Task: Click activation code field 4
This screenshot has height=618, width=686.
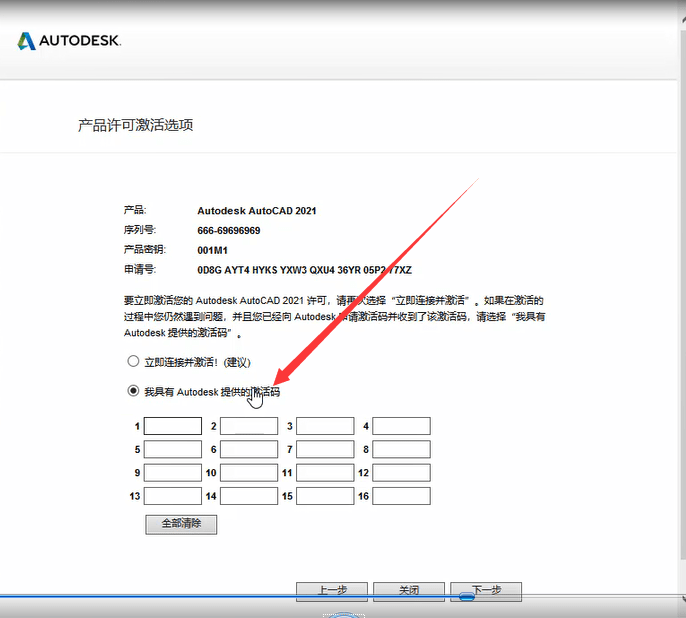Action: coord(401,426)
